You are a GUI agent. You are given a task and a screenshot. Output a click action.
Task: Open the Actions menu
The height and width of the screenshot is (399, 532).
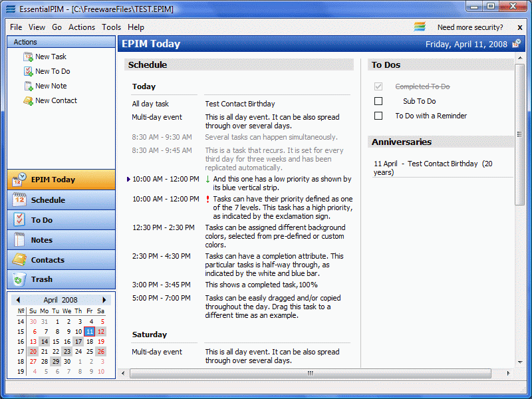(82, 27)
